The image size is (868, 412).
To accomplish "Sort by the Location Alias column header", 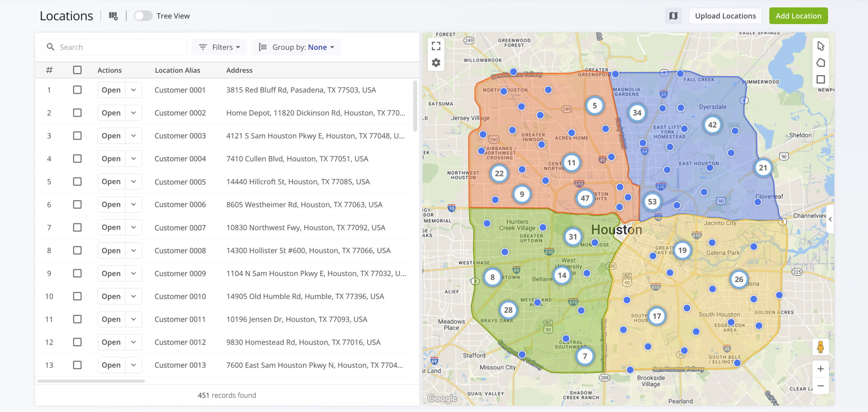I will point(177,70).
